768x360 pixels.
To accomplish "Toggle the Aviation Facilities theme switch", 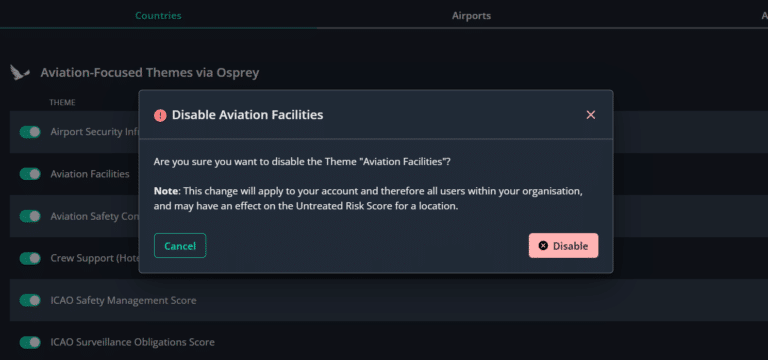I will point(30,174).
